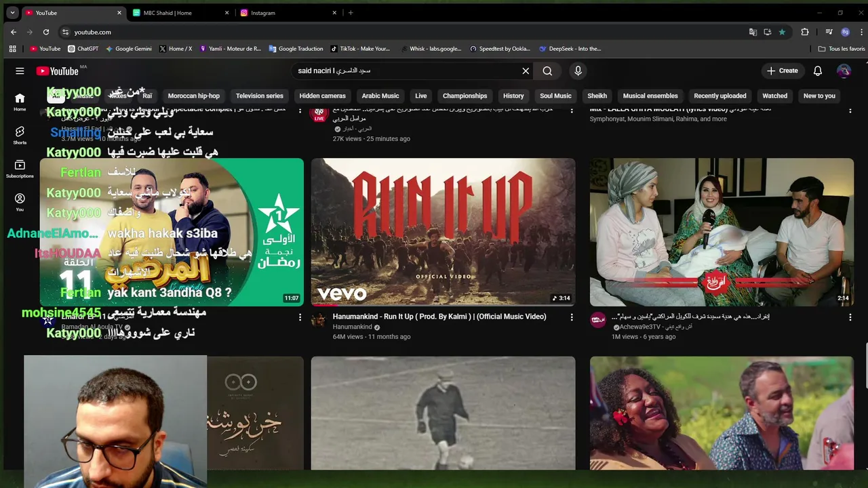
Task: Select the Sheikh chip
Action: [597, 96]
